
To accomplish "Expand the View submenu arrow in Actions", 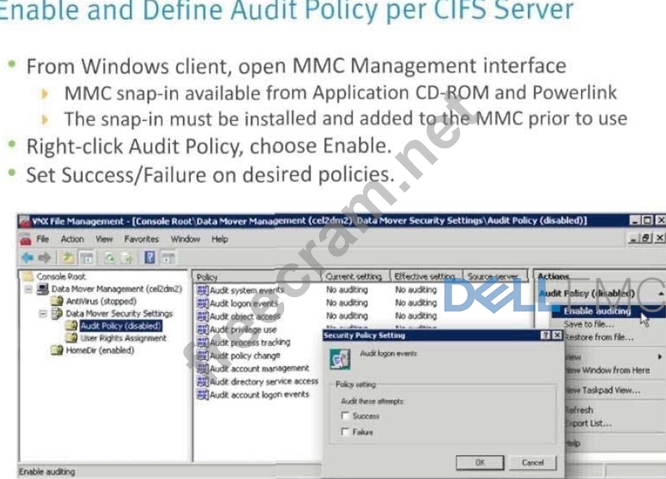I will tap(660, 357).
